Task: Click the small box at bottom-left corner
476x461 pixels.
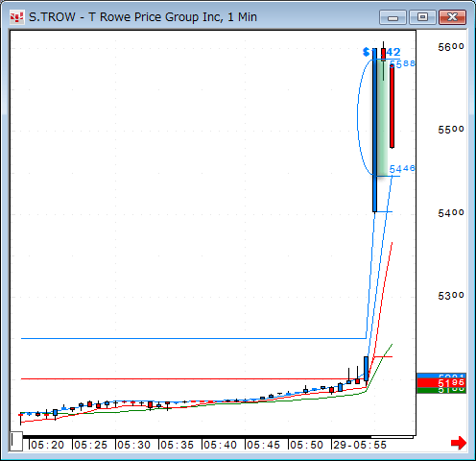Action: pos(16,441)
